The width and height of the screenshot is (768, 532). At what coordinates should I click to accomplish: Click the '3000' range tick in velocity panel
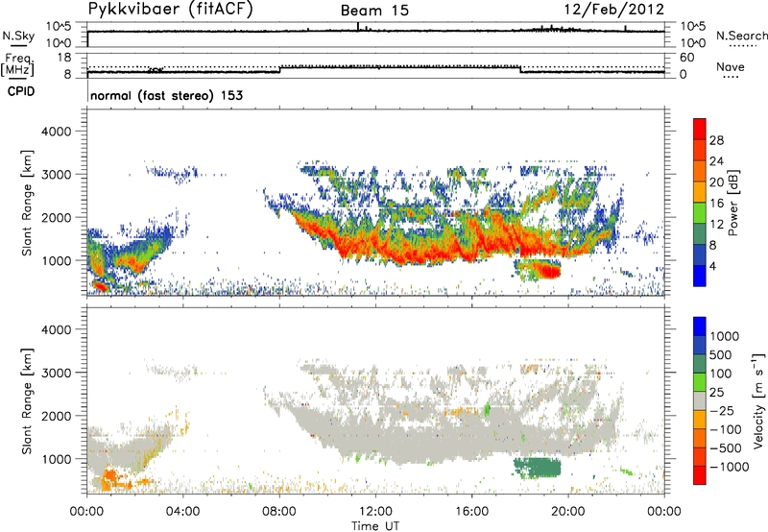click(57, 373)
